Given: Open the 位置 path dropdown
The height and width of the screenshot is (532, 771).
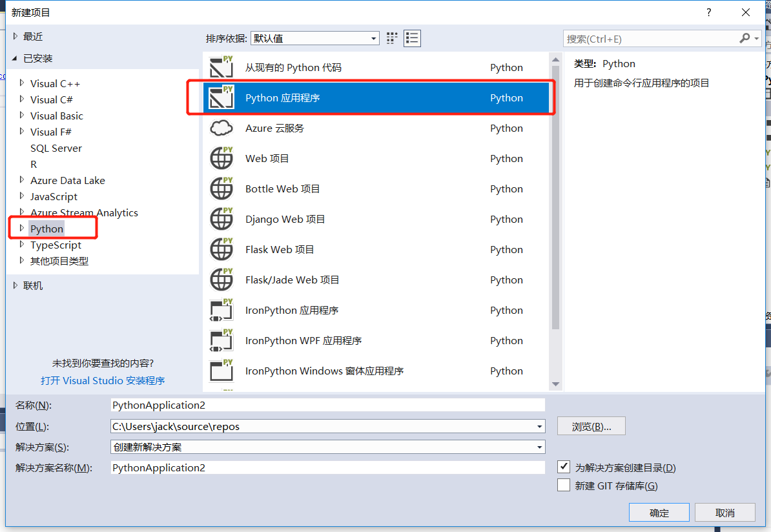Looking at the screenshot, I should click(539, 426).
